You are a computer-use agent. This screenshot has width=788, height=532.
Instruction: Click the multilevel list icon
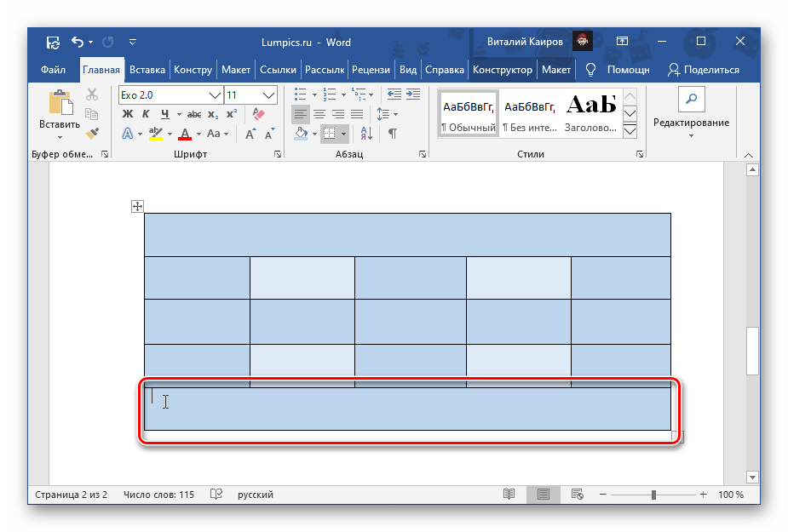(x=359, y=94)
